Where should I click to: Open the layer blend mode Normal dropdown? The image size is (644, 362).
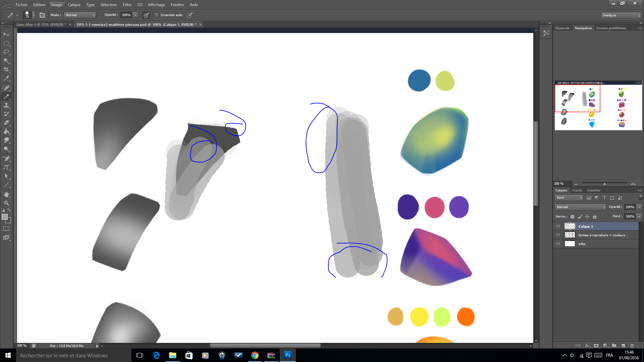click(x=581, y=207)
